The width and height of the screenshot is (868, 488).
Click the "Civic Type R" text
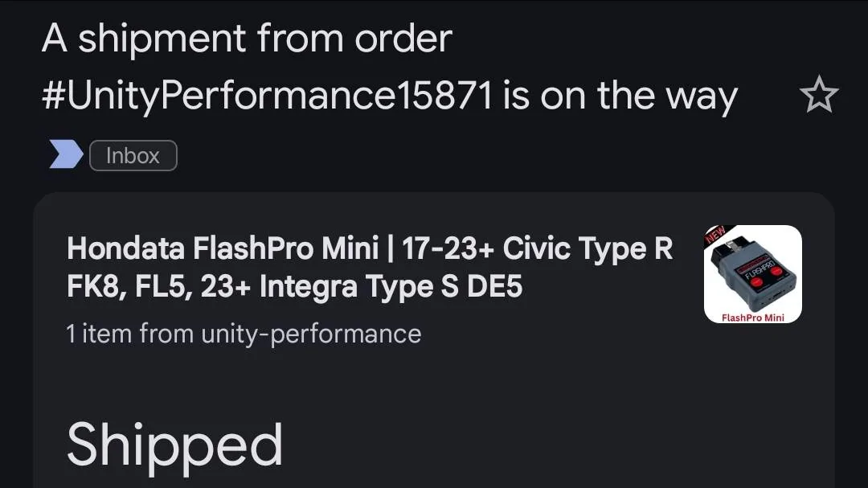tap(588, 249)
